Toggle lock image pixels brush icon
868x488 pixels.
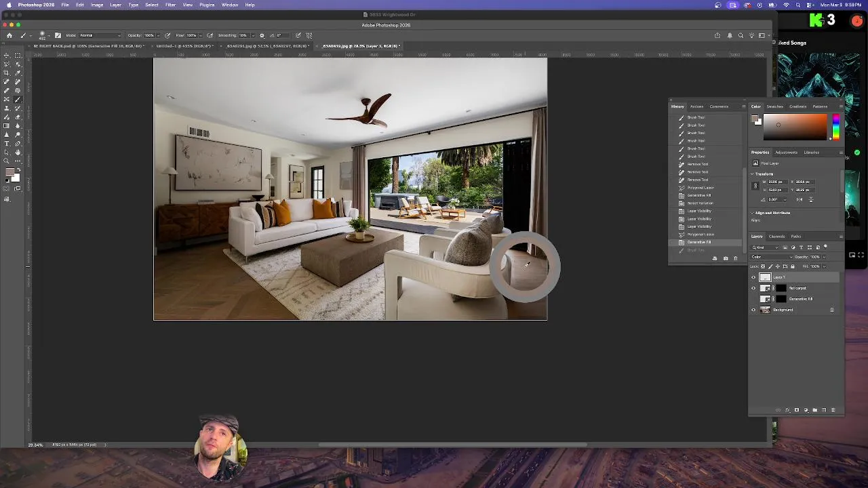(770, 266)
